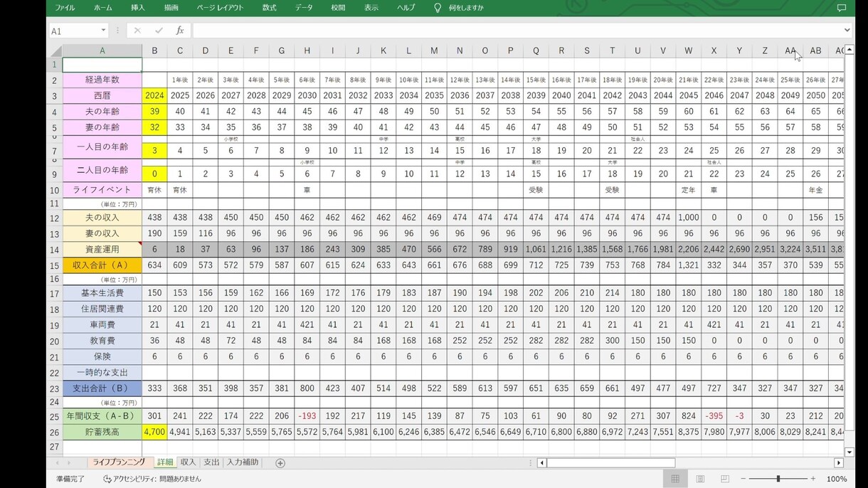Click the horizontal scrollbar thumb

[x=610, y=463]
